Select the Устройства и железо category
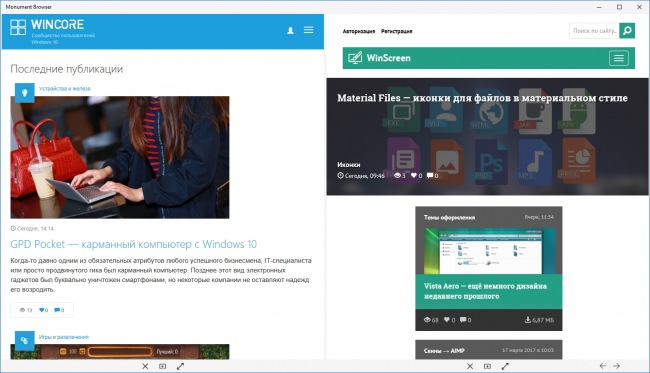This screenshot has width=650, height=373. point(65,89)
